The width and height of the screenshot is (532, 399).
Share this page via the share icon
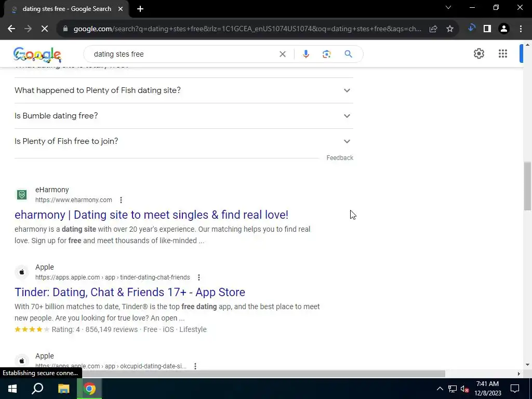[433, 29]
